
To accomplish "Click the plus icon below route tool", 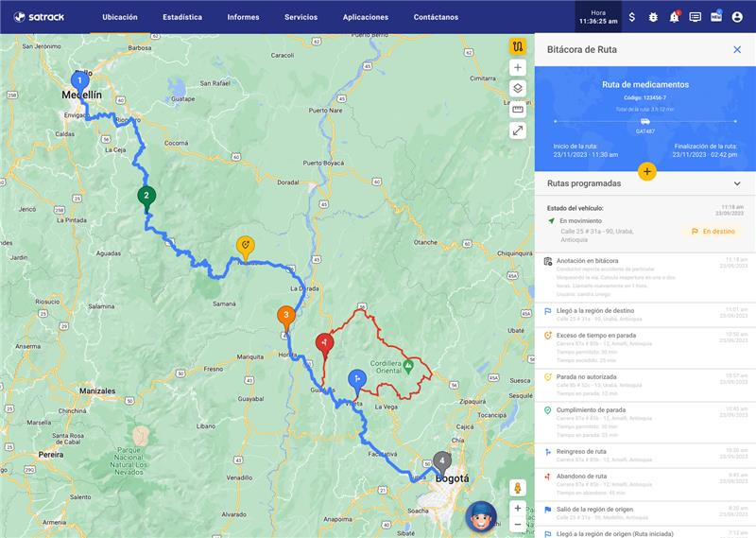I will coord(518,67).
